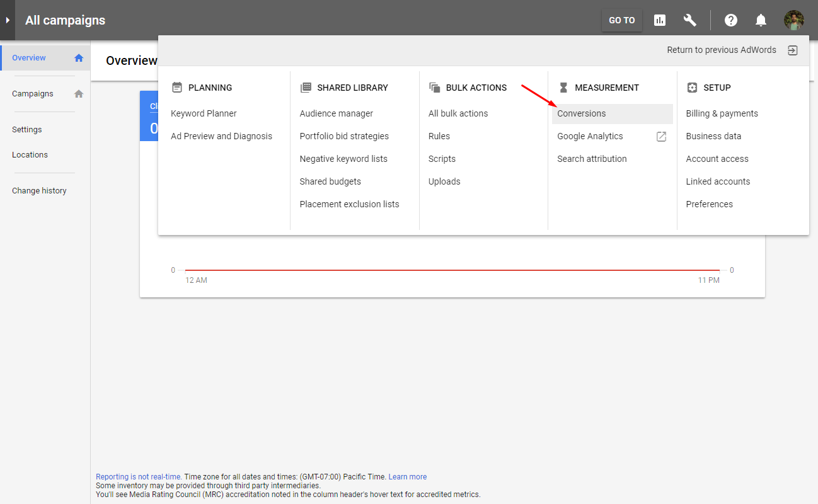
Task: Click the SHARED LIBRARY column heading
Action: coord(352,88)
